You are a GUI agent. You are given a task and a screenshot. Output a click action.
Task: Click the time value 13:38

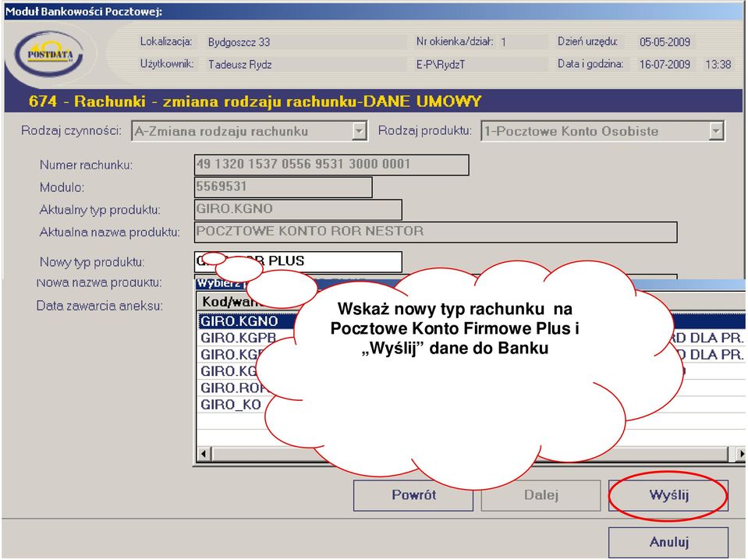(x=718, y=65)
